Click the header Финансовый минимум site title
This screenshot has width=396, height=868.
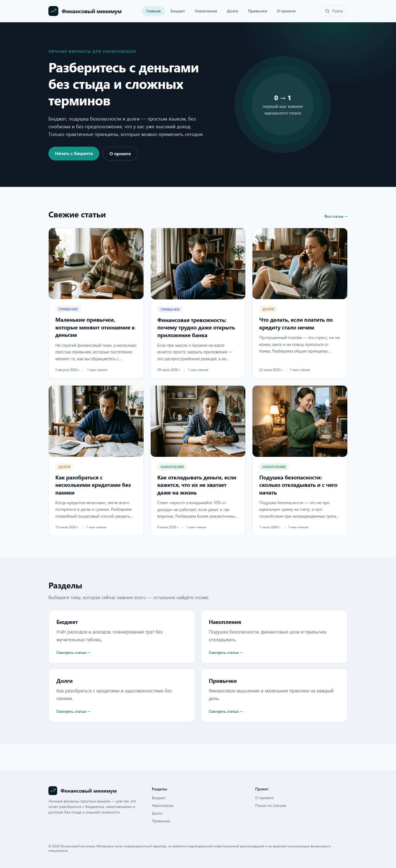pos(92,12)
